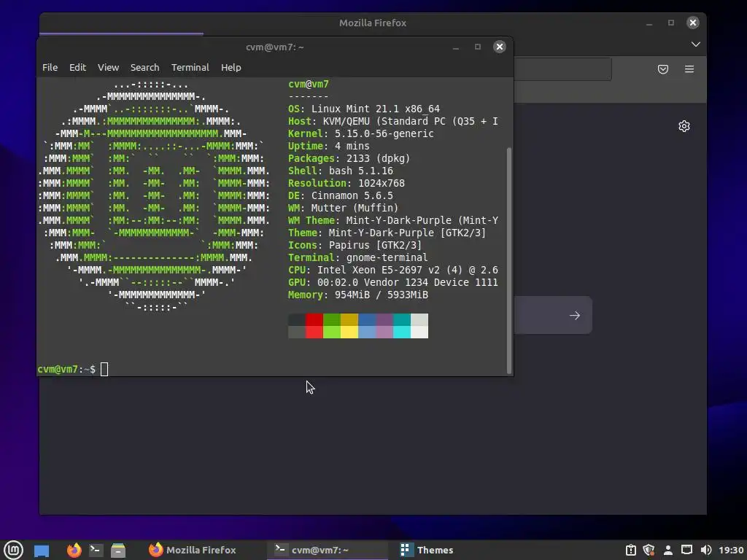Click the Save to Pocket icon in Firefox

coord(662,69)
